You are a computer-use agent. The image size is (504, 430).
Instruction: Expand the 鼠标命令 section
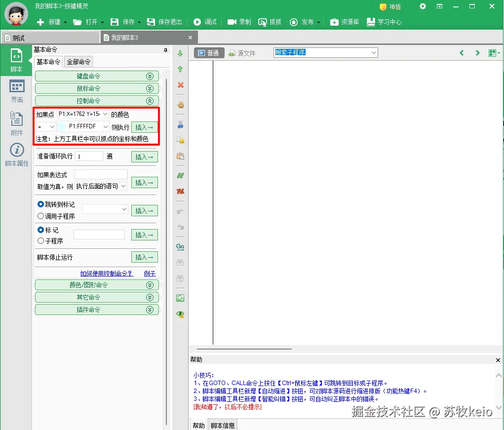pos(97,88)
